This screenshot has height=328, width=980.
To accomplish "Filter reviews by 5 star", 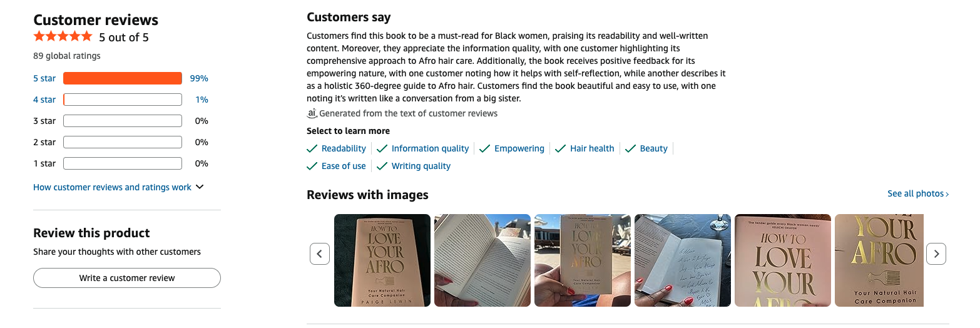I will click(44, 78).
